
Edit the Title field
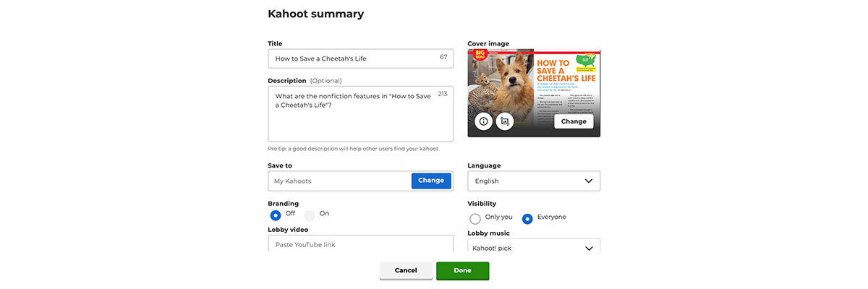click(360, 59)
